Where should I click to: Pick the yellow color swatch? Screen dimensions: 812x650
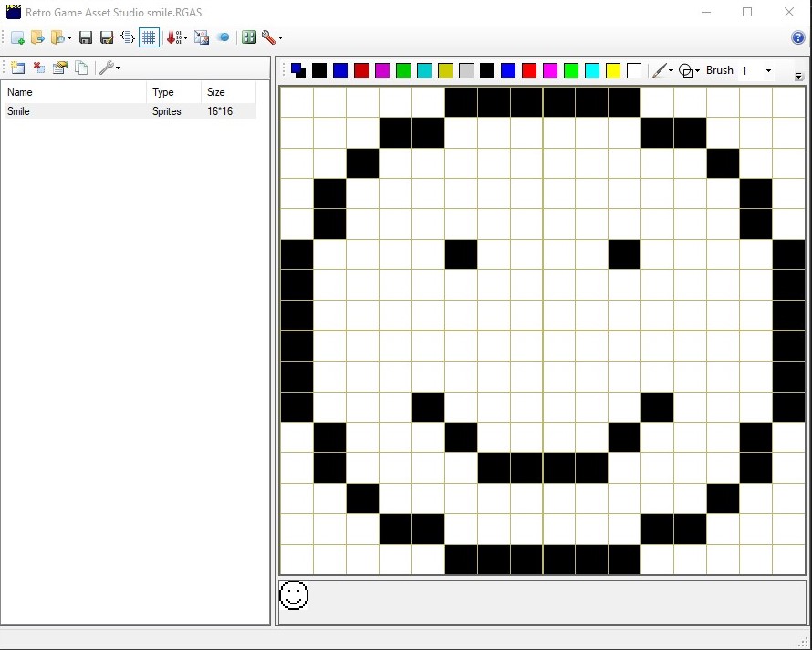(x=613, y=70)
